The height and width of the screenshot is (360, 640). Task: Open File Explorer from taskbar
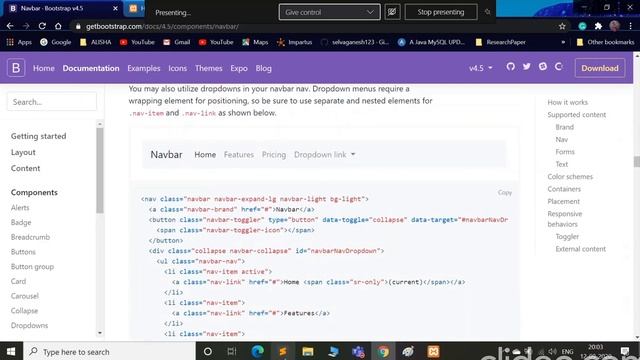click(308, 351)
